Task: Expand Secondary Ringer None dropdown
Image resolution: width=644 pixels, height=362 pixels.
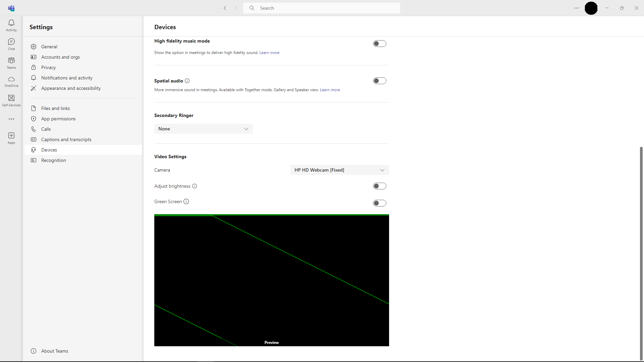Action: [203, 129]
